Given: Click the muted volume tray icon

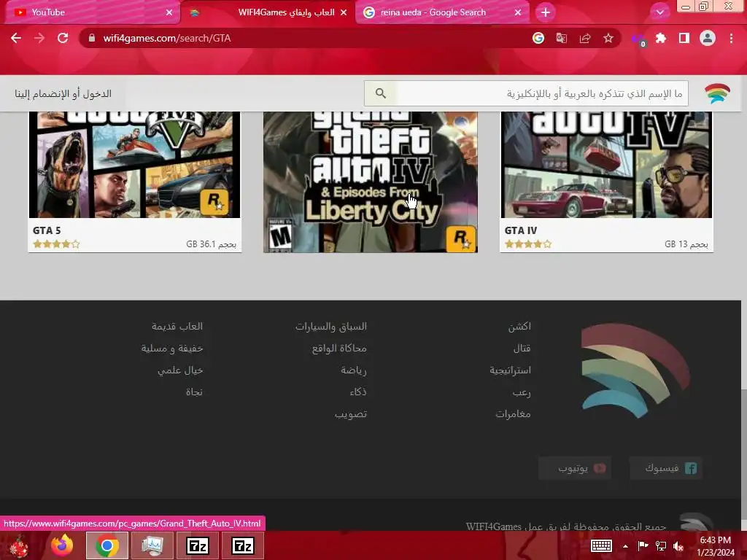Looking at the screenshot, I should coord(678,546).
